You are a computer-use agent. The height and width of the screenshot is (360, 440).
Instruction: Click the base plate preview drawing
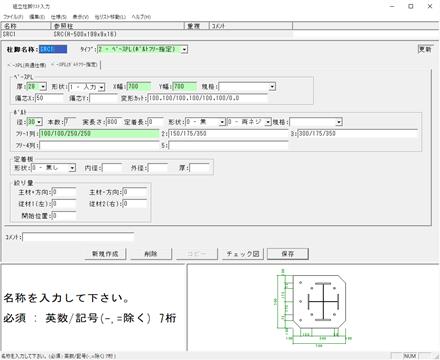pos(313,307)
